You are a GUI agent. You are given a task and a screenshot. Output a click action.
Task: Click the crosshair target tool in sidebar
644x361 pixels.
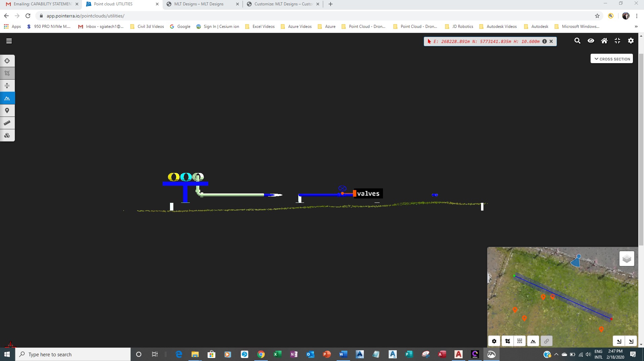[7, 61]
